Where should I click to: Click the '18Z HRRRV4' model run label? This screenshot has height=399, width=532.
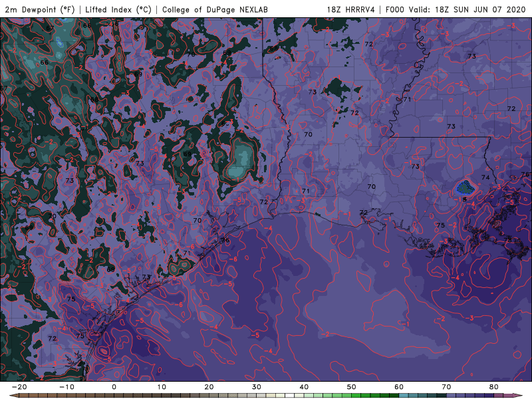click(x=351, y=9)
